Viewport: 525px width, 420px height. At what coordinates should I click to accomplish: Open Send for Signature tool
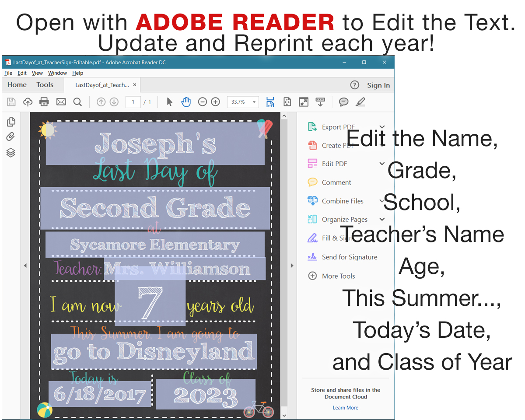pos(343,257)
